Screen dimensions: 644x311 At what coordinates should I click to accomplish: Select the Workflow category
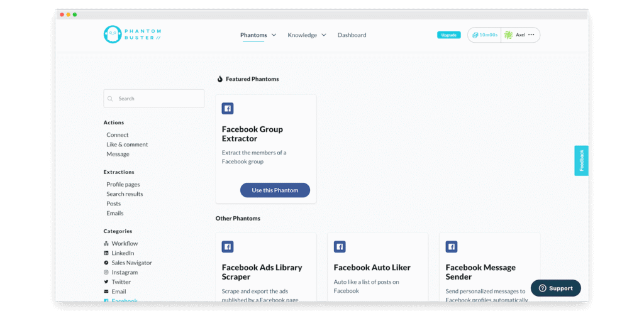tap(125, 243)
